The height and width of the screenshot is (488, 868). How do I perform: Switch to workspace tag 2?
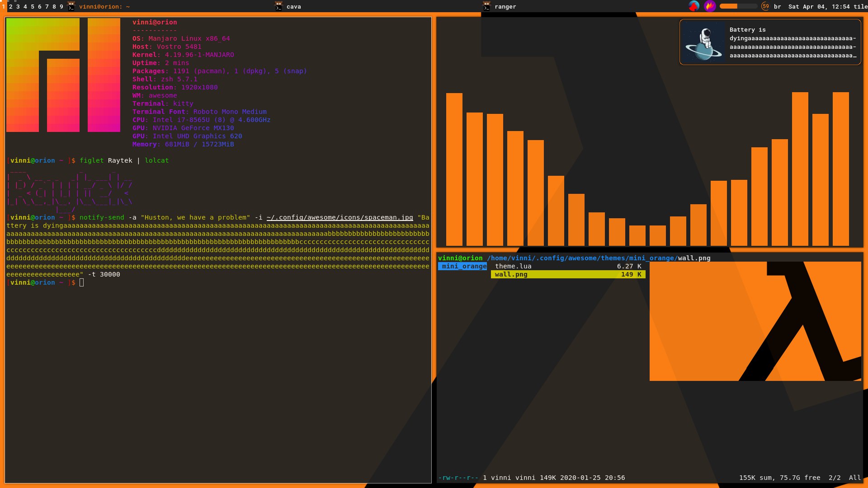click(11, 6)
